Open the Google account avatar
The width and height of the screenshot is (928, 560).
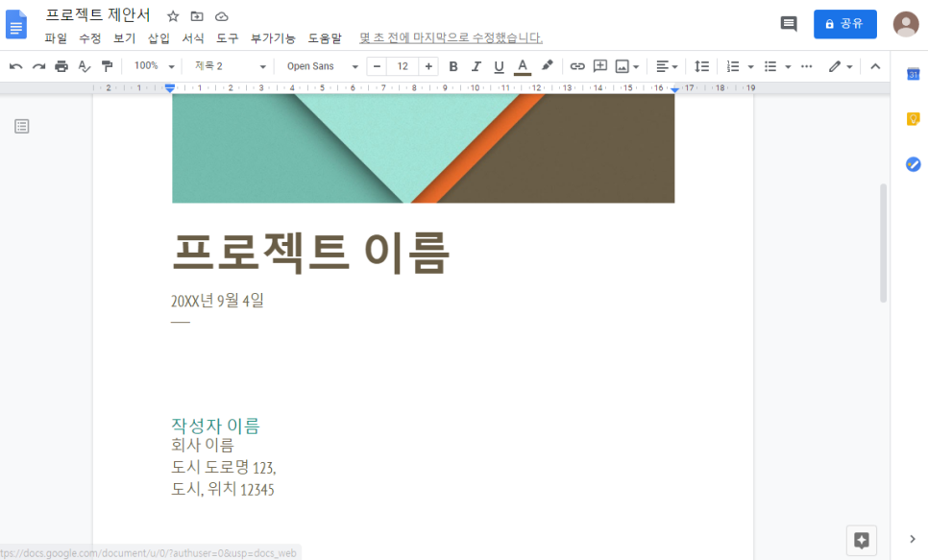[906, 24]
